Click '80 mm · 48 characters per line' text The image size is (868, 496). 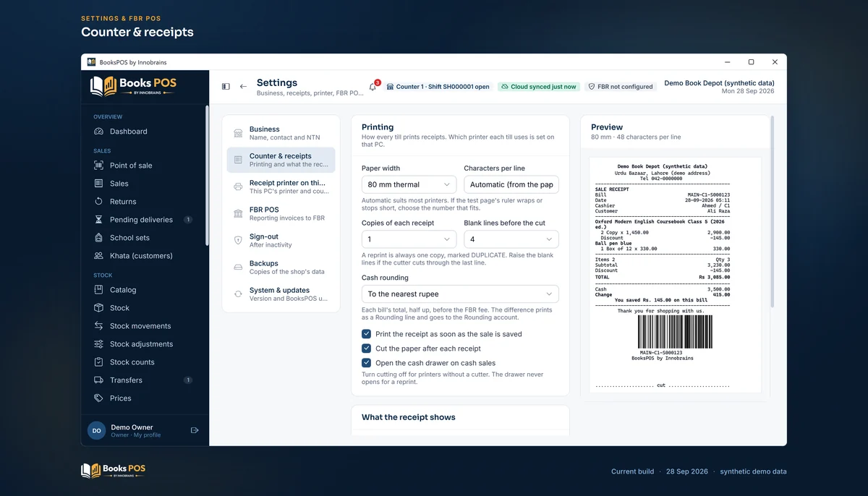pyautogui.click(x=636, y=137)
